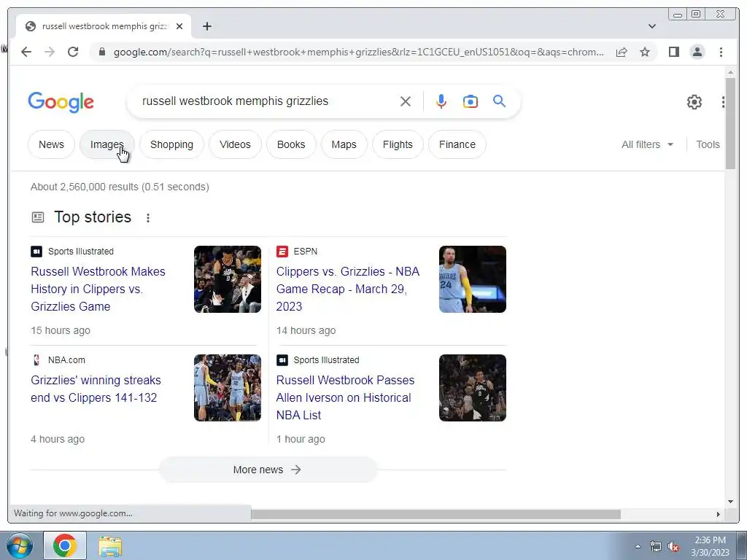
Task: Open the Chrome profile avatar
Action: [x=697, y=52]
